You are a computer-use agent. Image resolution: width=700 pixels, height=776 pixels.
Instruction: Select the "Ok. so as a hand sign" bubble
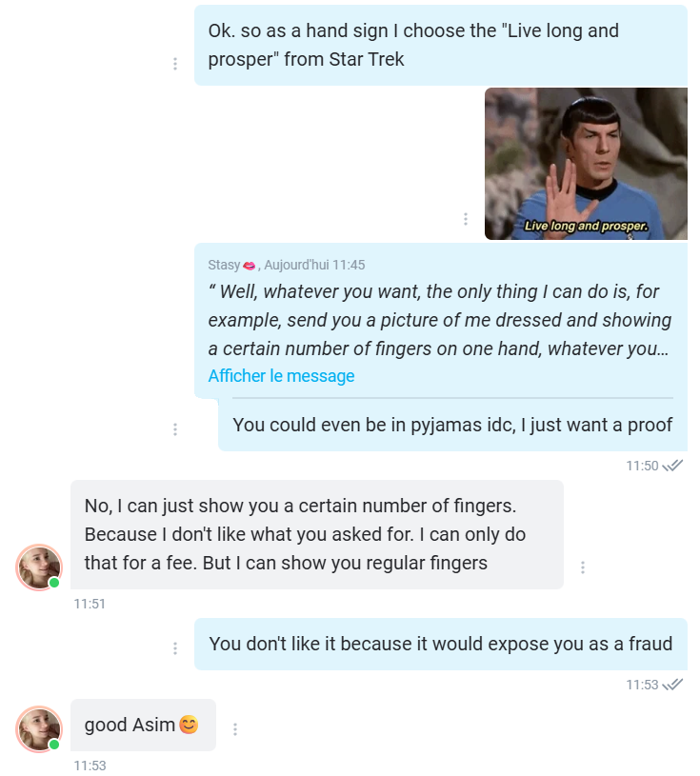click(440, 45)
